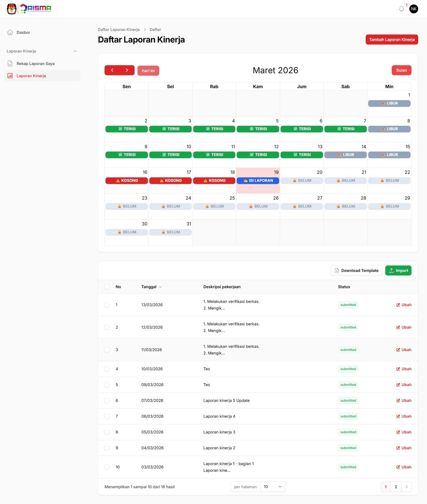The image size is (427, 504).
Task: Click edit icon for 13/03/2026 report
Action: coord(398,305)
